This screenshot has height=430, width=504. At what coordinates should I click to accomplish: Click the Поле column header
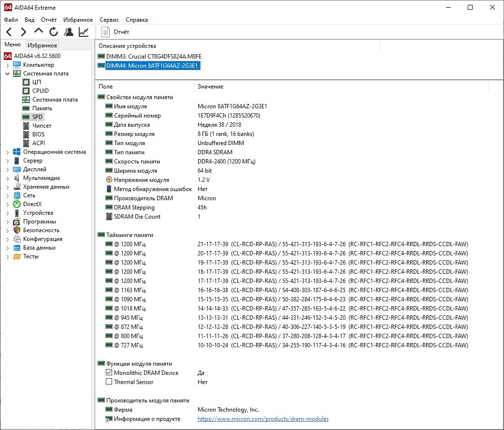(145, 87)
